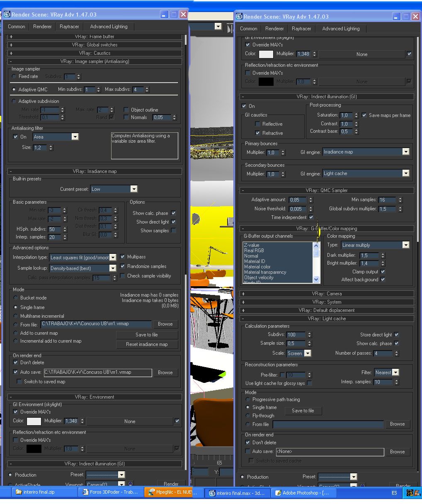The image size is (422, 504).
Task: Click the ES language indicator in the tray
Action: coord(394,493)
